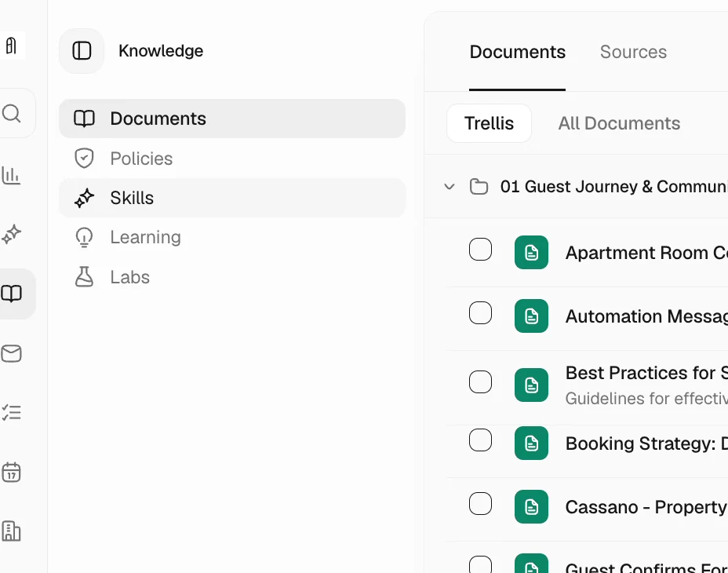728x573 pixels.
Task: Toggle the sidebar panel icon beside Knowledge
Action: coord(82,51)
